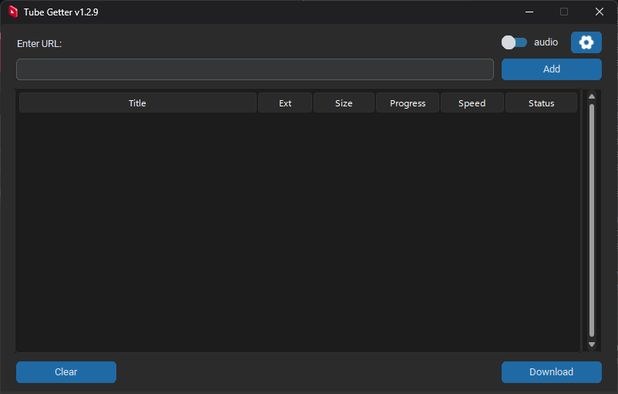Sort by the Title column header
618x394 pixels.
point(138,103)
